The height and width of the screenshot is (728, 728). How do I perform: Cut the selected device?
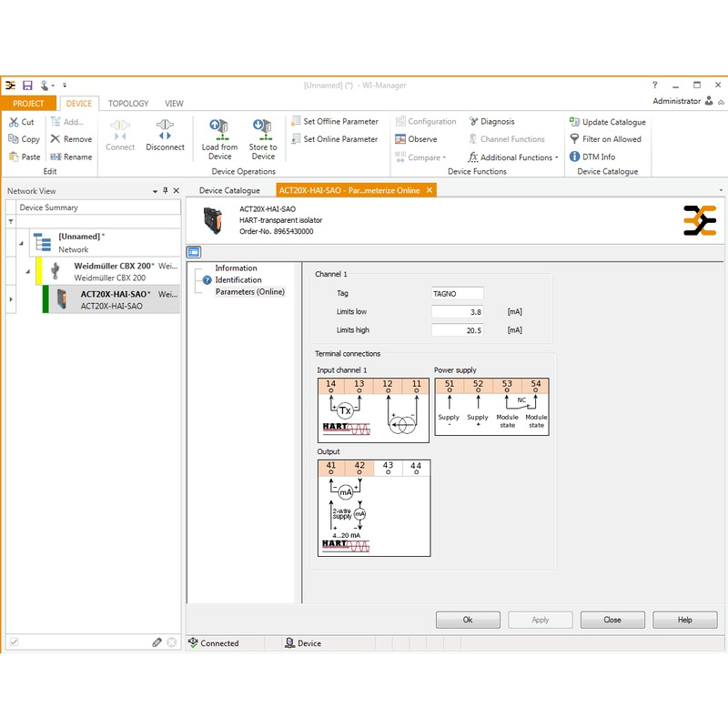coord(22,122)
